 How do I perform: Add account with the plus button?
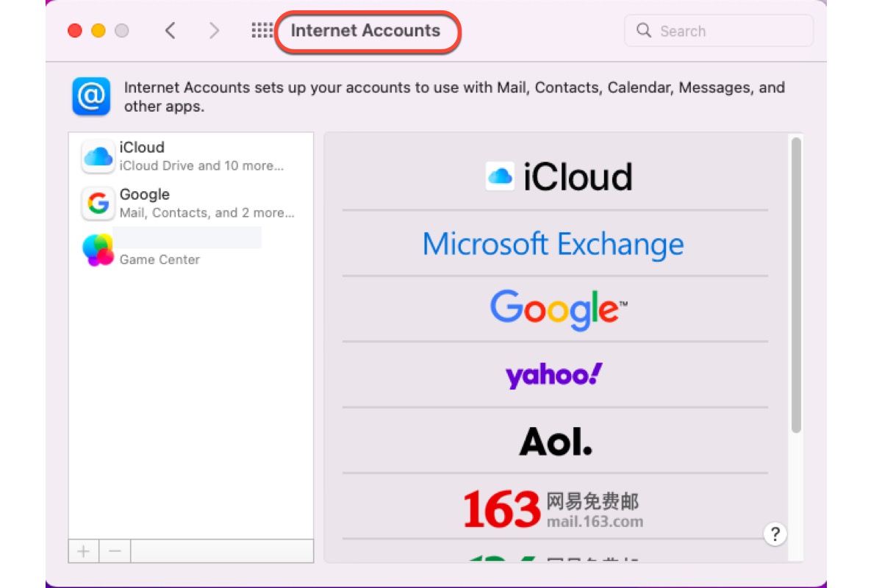point(84,551)
